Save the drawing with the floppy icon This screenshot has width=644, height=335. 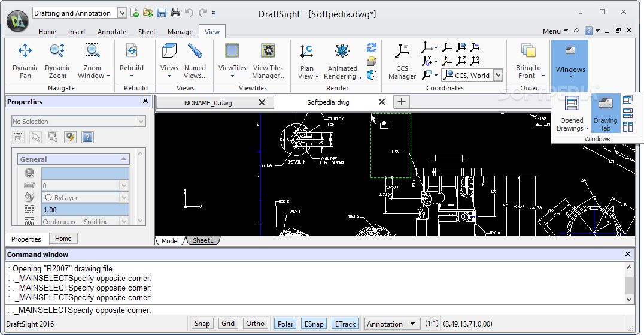click(162, 13)
